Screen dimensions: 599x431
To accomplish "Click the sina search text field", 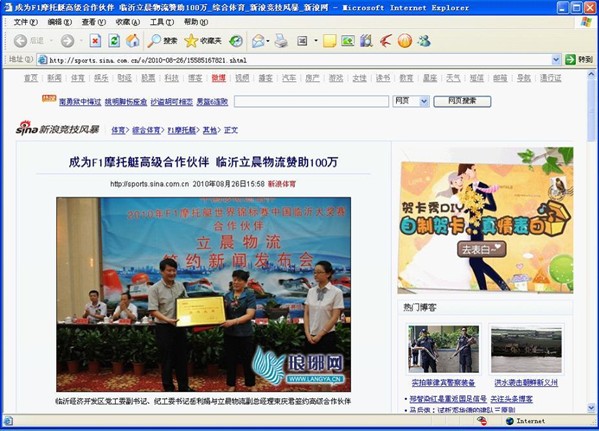I will pyautogui.click(x=311, y=101).
